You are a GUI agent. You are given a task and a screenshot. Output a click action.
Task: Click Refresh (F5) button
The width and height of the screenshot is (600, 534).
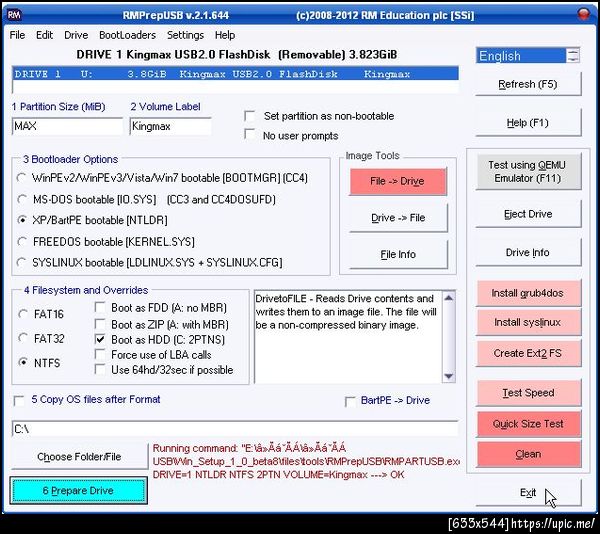point(528,84)
